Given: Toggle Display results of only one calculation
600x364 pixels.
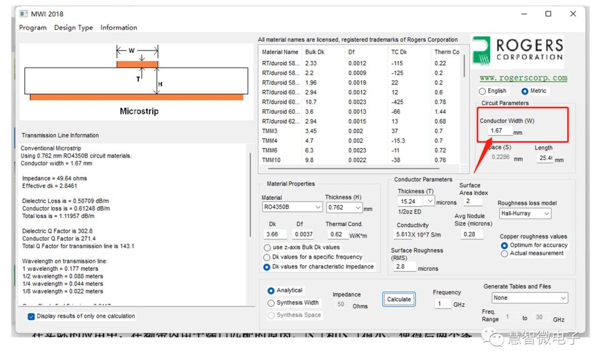Looking at the screenshot, I should point(32,316).
